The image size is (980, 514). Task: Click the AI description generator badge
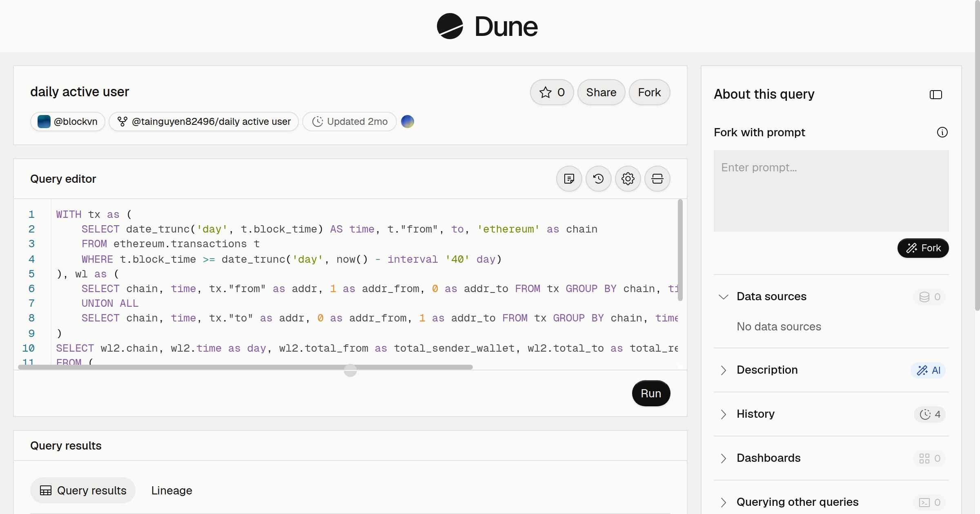(x=928, y=370)
